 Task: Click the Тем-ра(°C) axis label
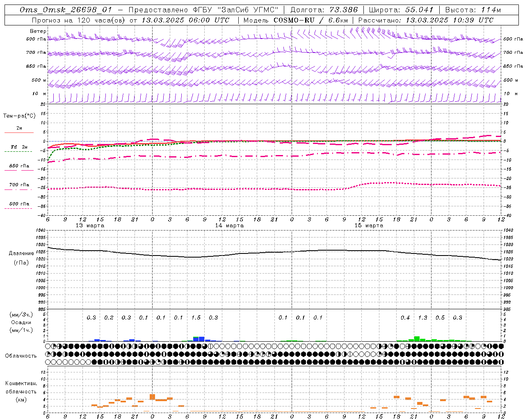19,116
